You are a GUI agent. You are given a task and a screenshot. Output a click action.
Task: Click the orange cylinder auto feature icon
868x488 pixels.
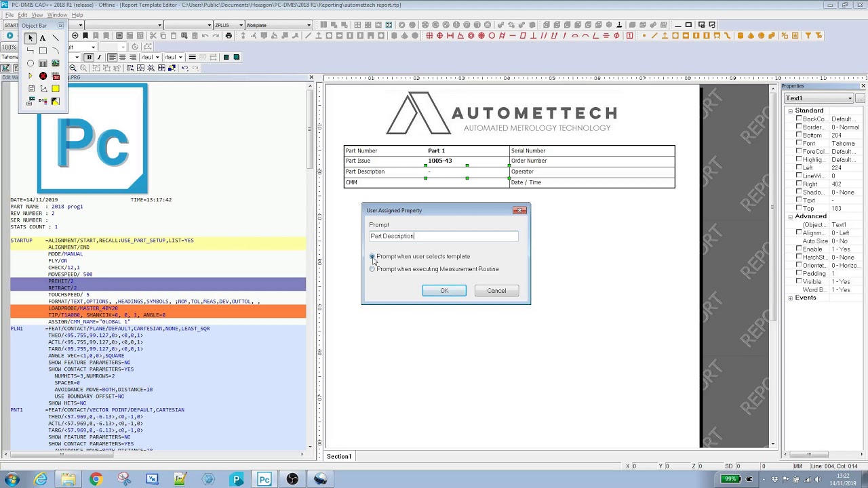741,35
